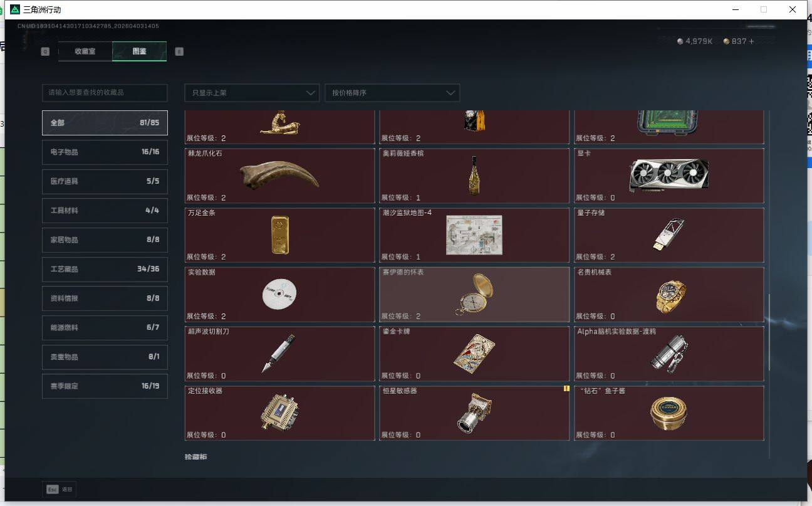The width and height of the screenshot is (812, 506).
Task: Filter by the 医疗道具 category
Action: [x=105, y=181]
